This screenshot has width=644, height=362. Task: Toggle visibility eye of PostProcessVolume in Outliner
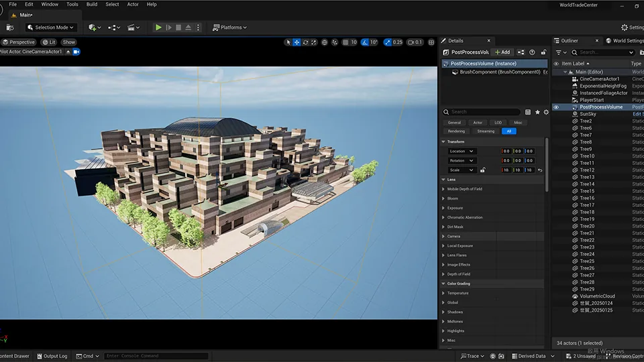click(x=556, y=107)
